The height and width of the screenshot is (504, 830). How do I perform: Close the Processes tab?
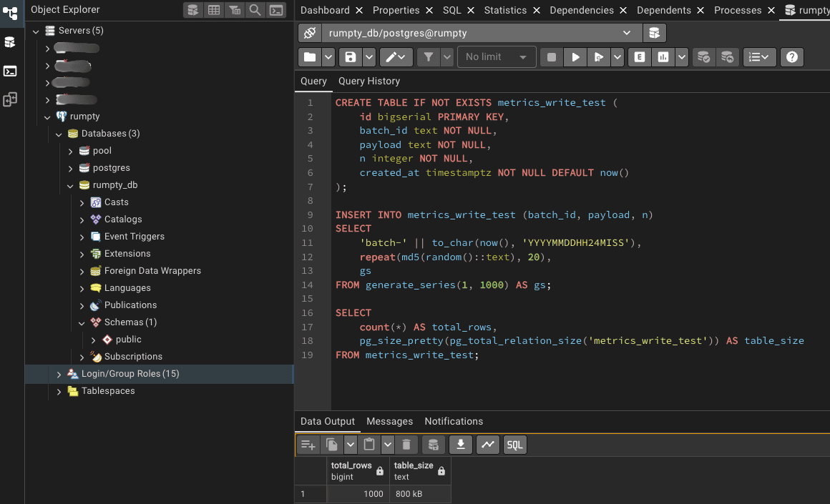(x=771, y=10)
